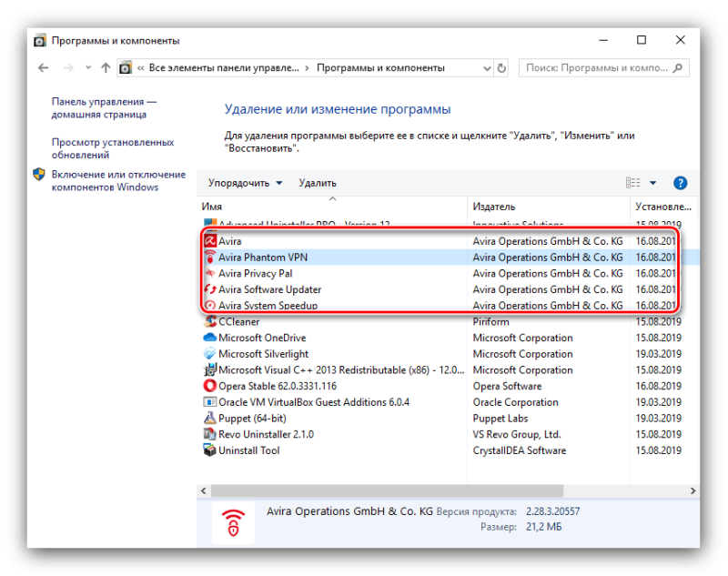Open the address bar history dropdown
Viewport: 728px width, 576px height.
(x=487, y=68)
